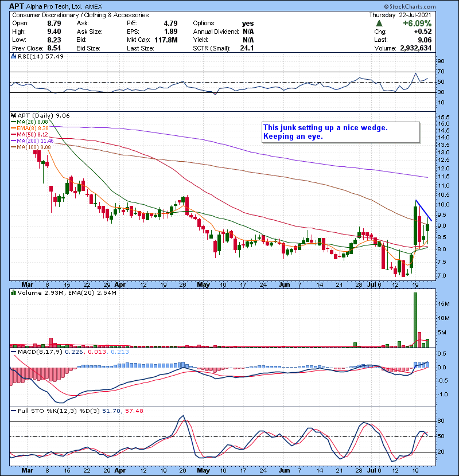459x476 pixels.
Task: Click the MACD histogram value 0.213
Action: click(120, 352)
